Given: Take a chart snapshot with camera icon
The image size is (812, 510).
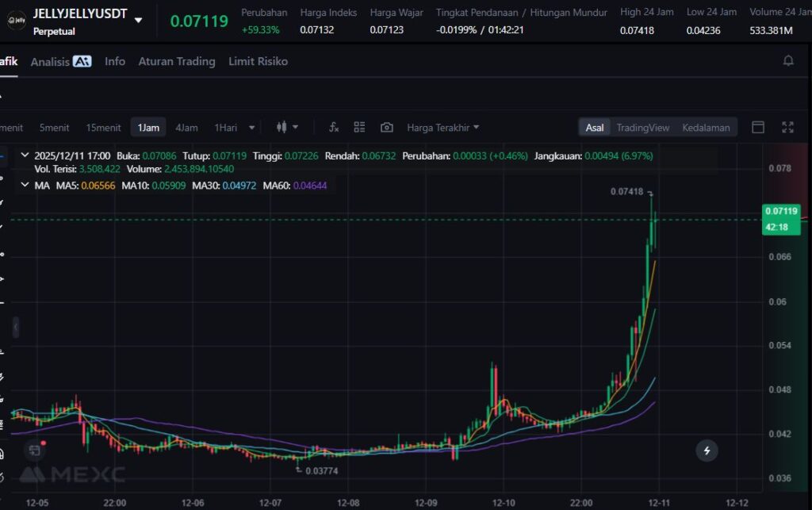Looking at the screenshot, I should (x=386, y=128).
